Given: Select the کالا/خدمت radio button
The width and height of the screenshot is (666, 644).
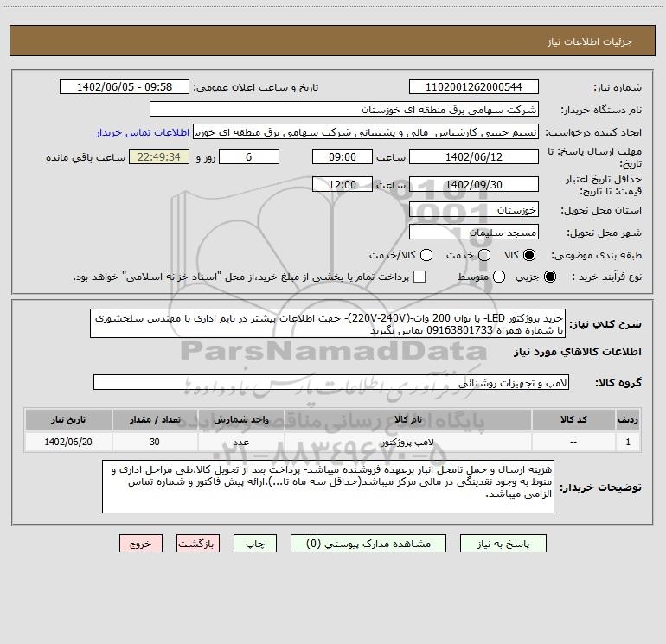Looking at the screenshot, I should click(426, 255).
